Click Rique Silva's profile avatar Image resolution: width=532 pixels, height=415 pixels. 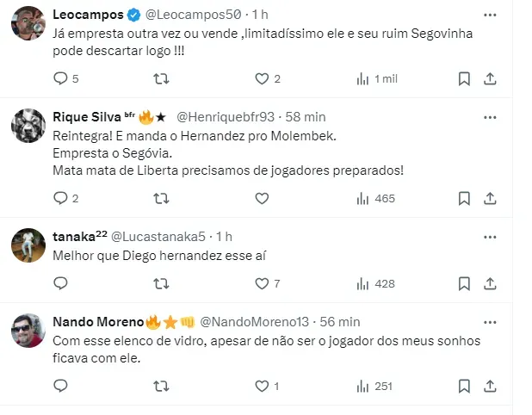pyautogui.click(x=28, y=126)
